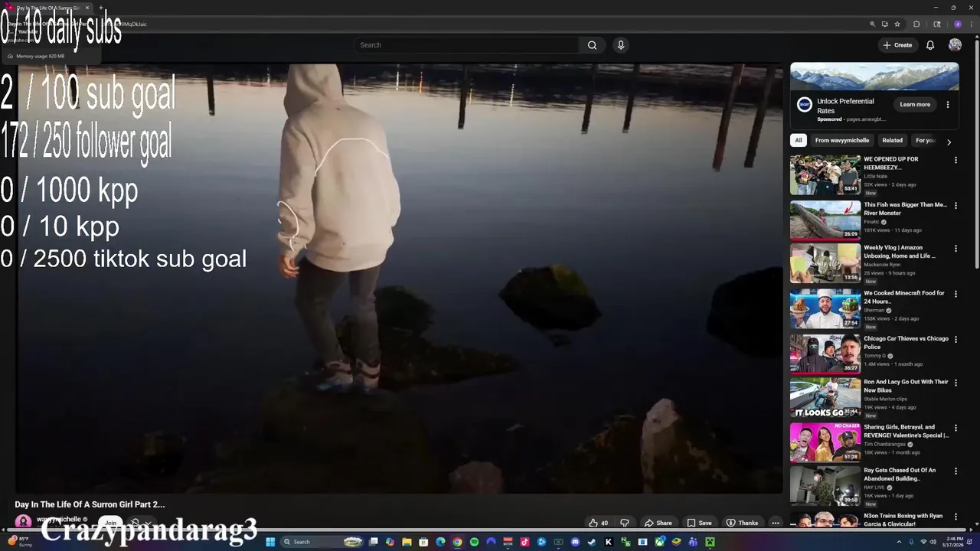Screen dimensions: 980x551
Task: Open more actions ellipsis below video
Action: pos(775,523)
